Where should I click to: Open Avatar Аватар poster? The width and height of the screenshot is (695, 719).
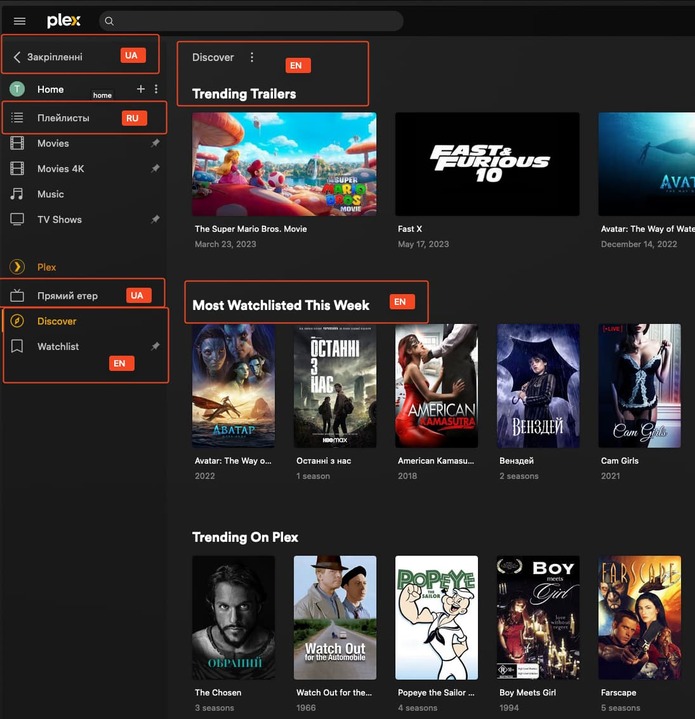[x=233, y=386]
